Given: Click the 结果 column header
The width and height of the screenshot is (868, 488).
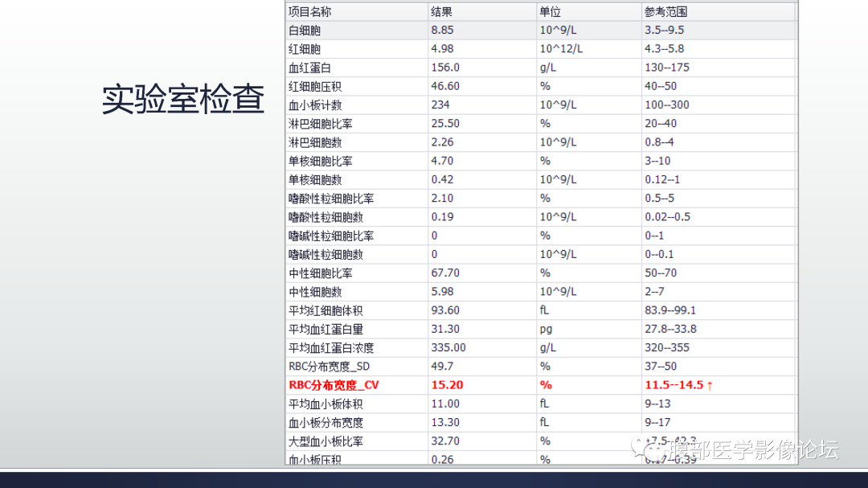Looking at the screenshot, I should point(442,11).
